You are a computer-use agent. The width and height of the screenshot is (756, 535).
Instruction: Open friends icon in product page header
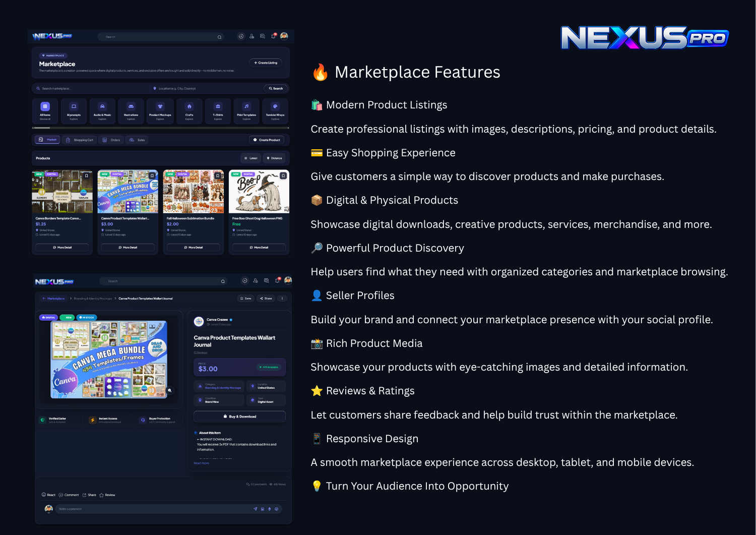pos(256,281)
